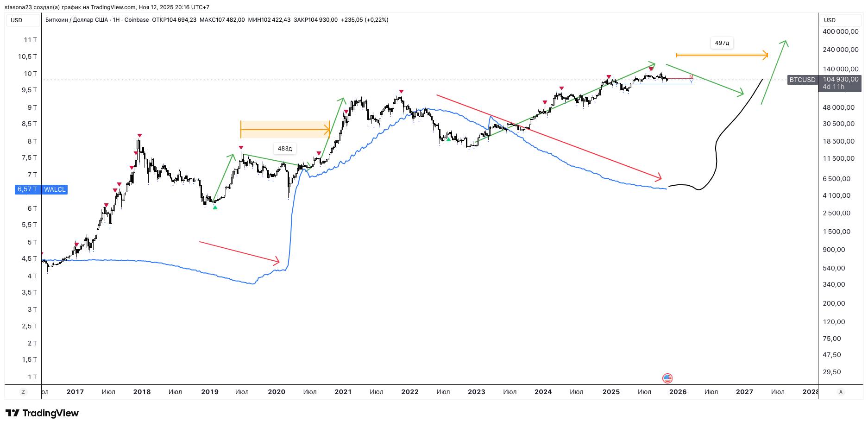Click the 483д duration label
The image size is (868, 427).
285,149
